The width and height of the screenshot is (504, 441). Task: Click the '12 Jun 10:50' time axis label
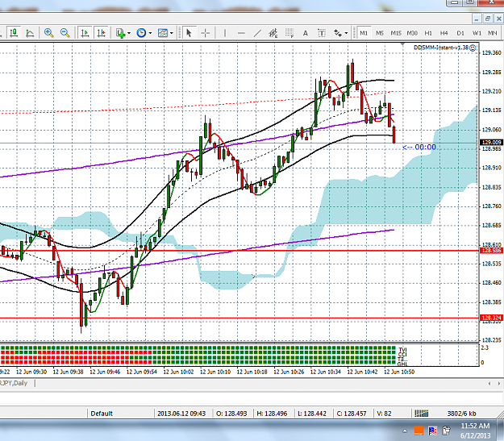(x=399, y=372)
